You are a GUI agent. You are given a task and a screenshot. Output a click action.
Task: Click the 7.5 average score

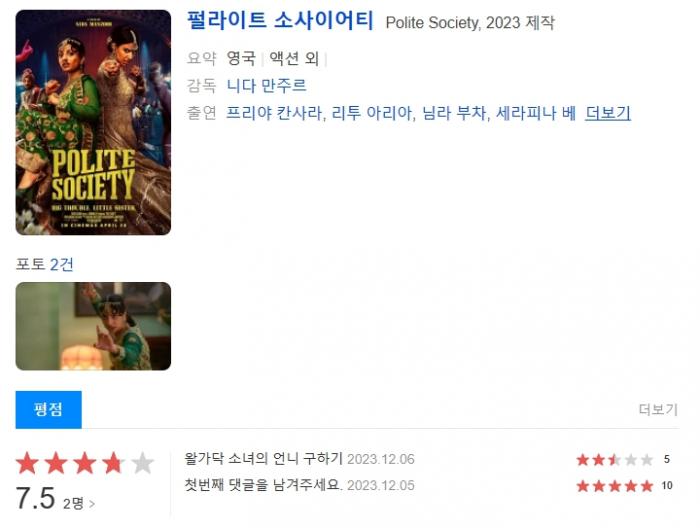(35, 499)
